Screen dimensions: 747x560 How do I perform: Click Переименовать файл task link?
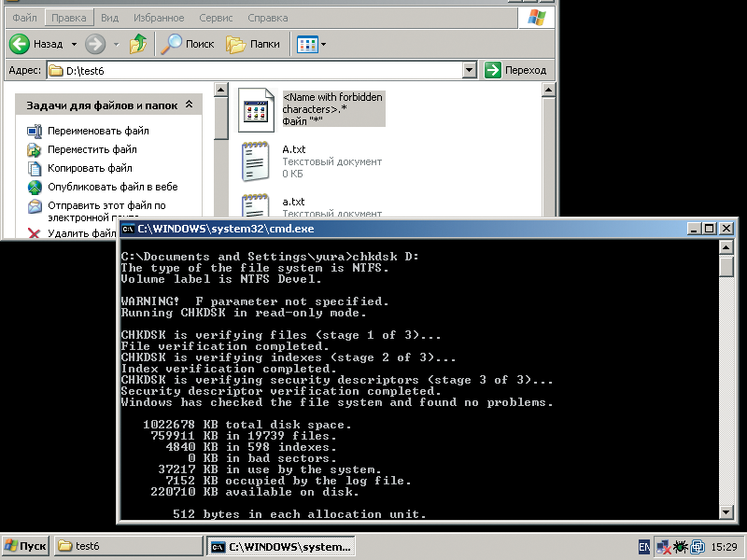point(98,131)
